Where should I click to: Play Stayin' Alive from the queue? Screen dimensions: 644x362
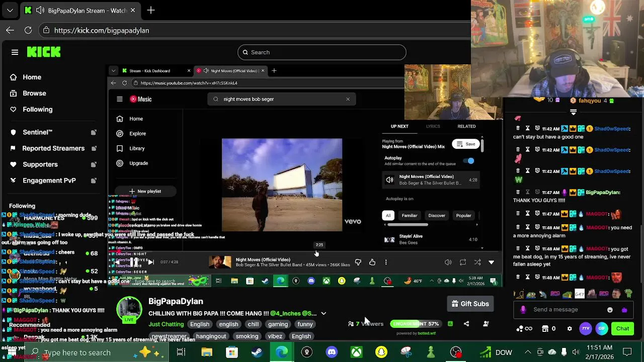(431, 239)
